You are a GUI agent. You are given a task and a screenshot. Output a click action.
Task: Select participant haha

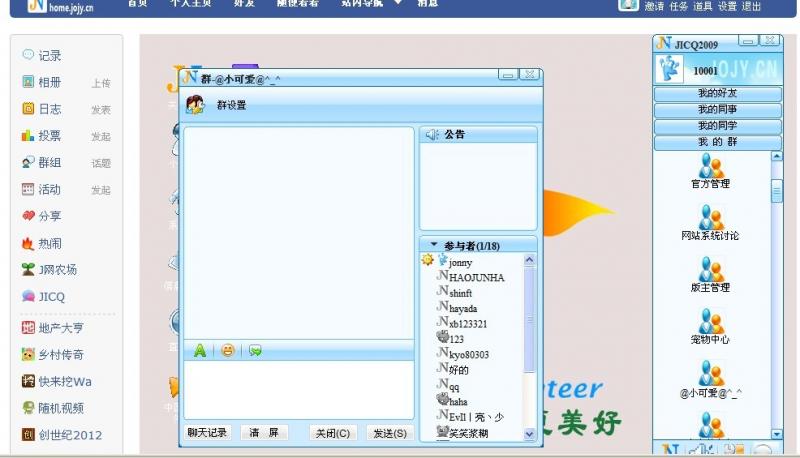458,402
